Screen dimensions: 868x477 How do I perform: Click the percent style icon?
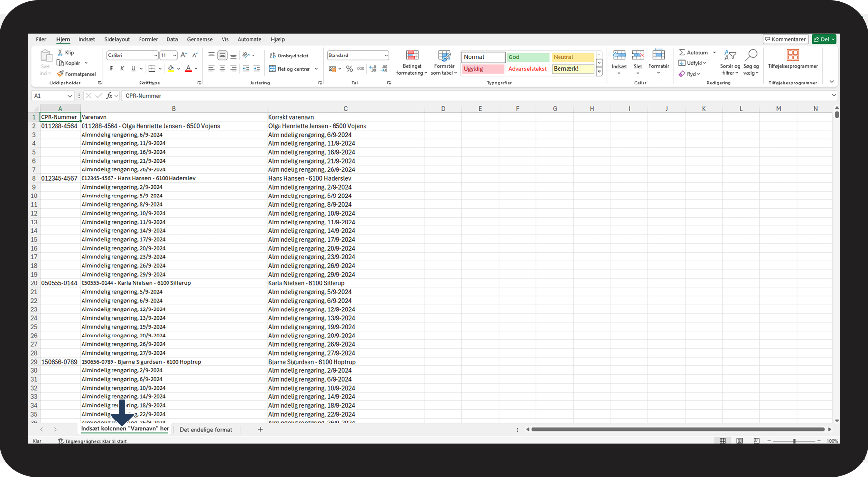coord(349,69)
